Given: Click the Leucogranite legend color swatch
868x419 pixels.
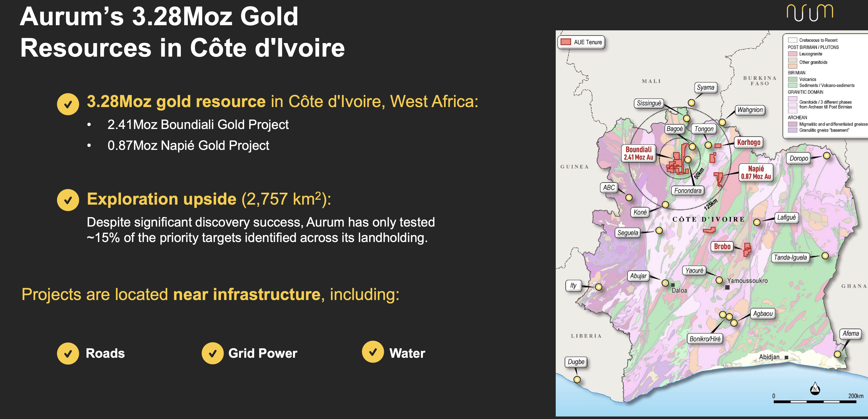Looking at the screenshot, I should [792, 54].
